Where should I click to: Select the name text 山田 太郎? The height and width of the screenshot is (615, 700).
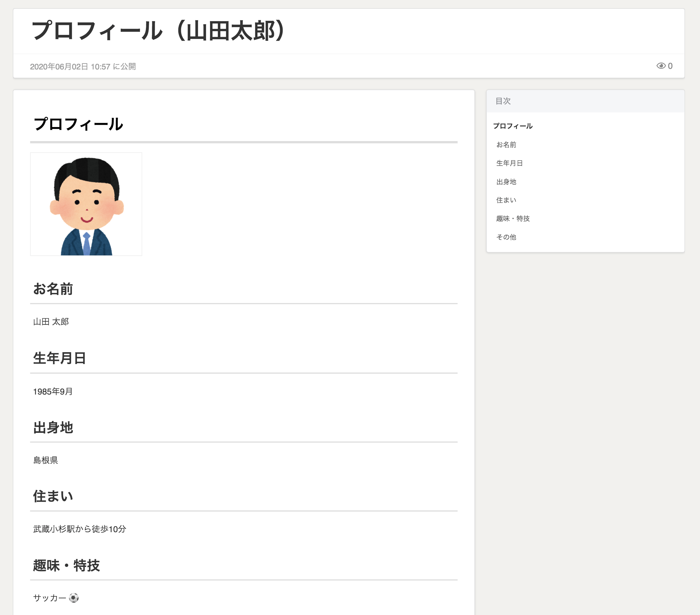pyautogui.click(x=51, y=321)
